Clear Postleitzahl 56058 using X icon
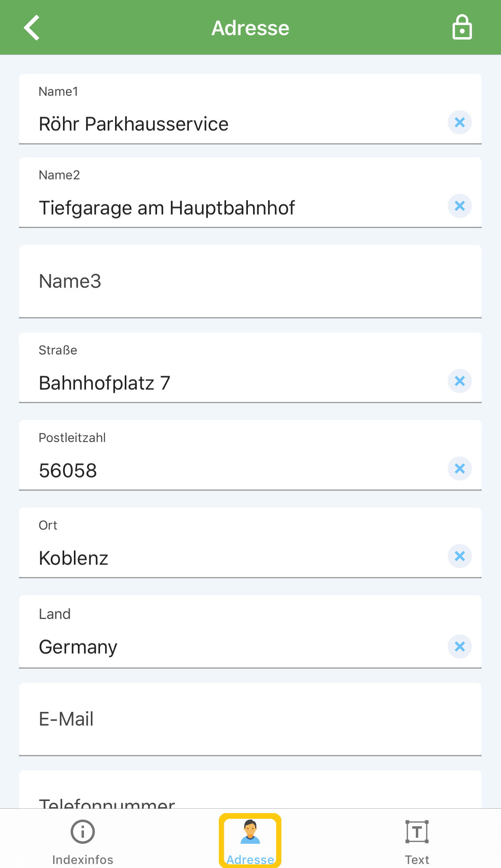Viewport: 501px width, 868px height. click(459, 469)
